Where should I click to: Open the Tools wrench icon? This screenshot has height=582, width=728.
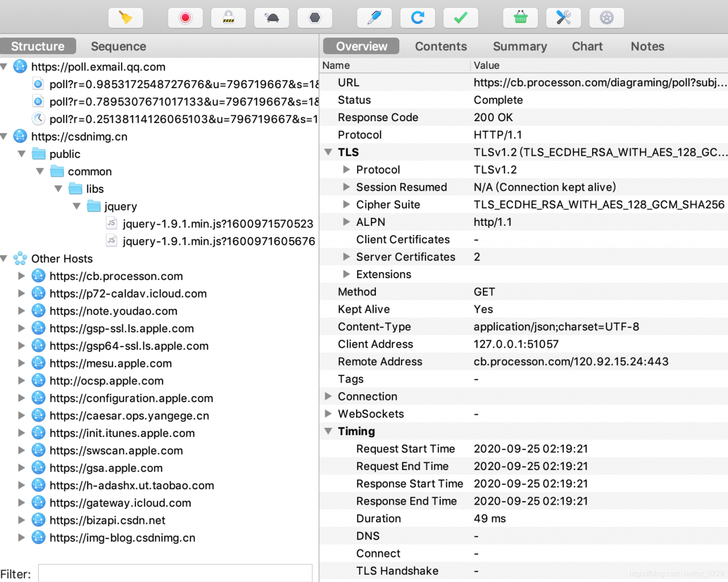pos(564,18)
